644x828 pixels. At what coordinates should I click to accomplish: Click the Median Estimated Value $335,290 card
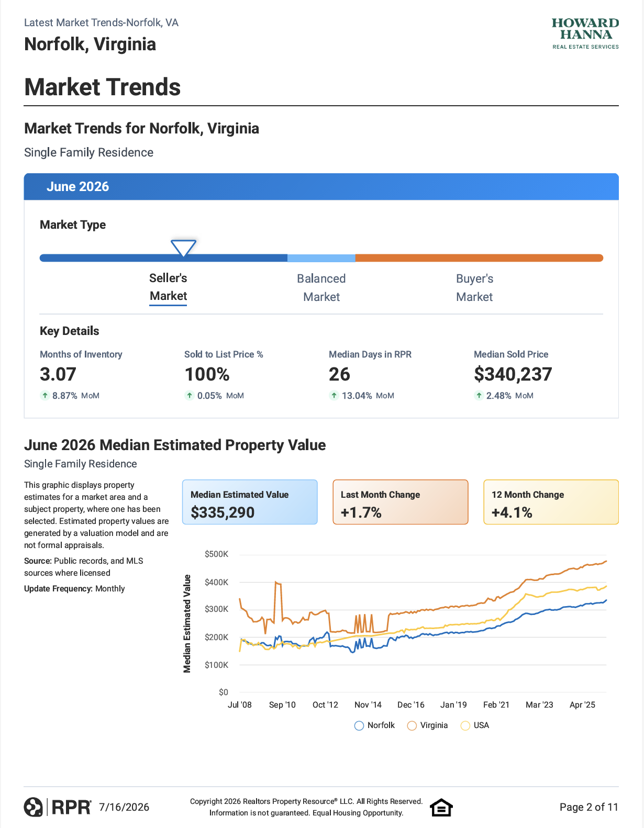pos(250,502)
